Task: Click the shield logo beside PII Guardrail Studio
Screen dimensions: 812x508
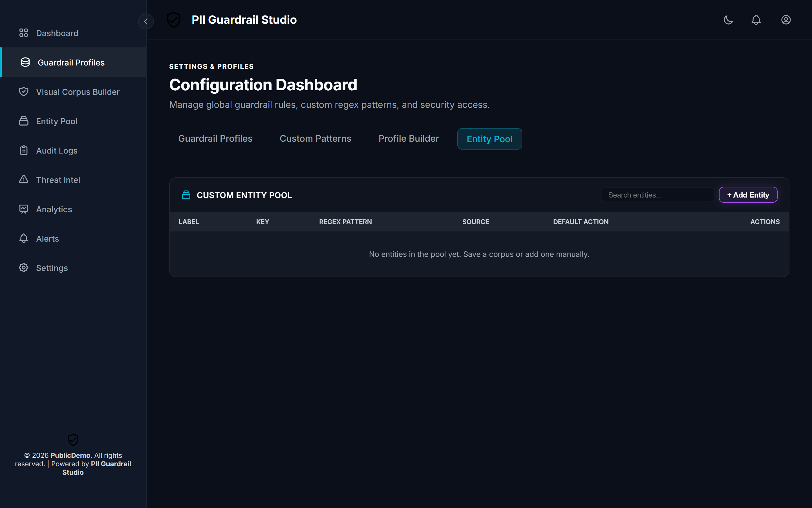Action: (x=174, y=20)
